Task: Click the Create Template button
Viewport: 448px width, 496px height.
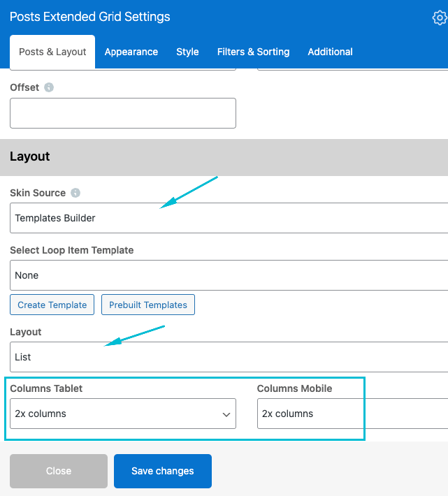Action: (x=52, y=305)
